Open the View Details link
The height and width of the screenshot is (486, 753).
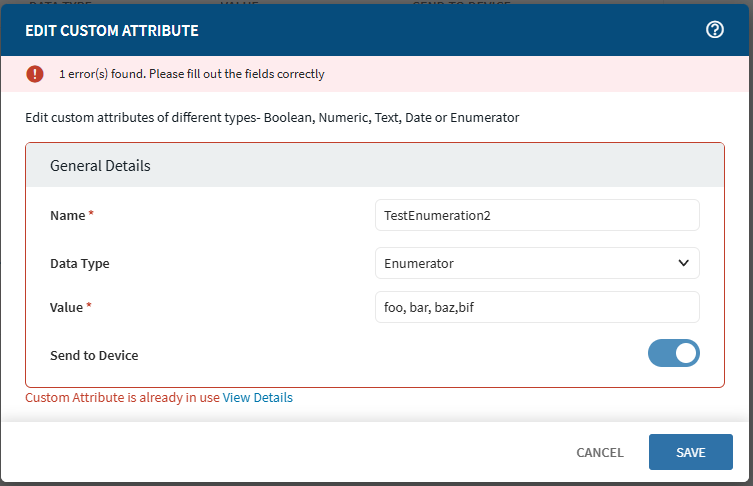point(258,397)
